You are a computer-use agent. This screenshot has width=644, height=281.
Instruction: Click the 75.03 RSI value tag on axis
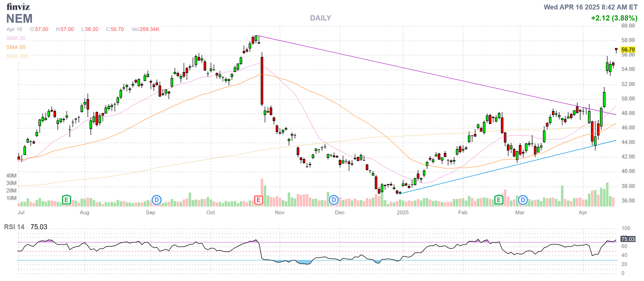pos(628,239)
